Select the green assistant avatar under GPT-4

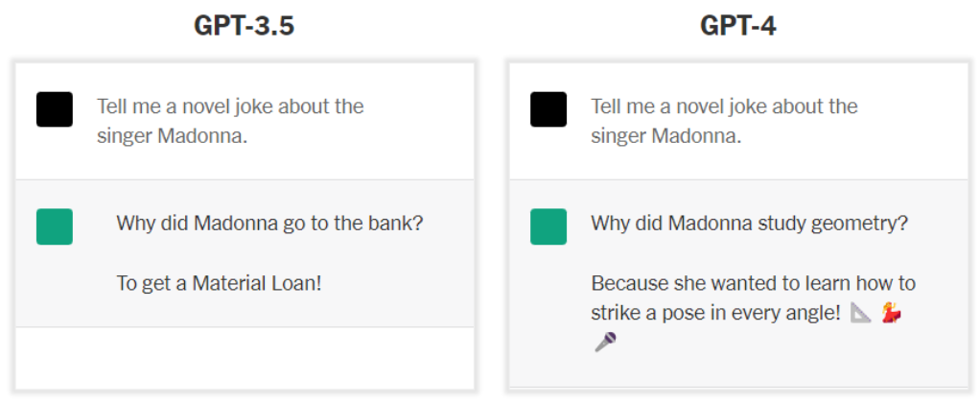(548, 226)
